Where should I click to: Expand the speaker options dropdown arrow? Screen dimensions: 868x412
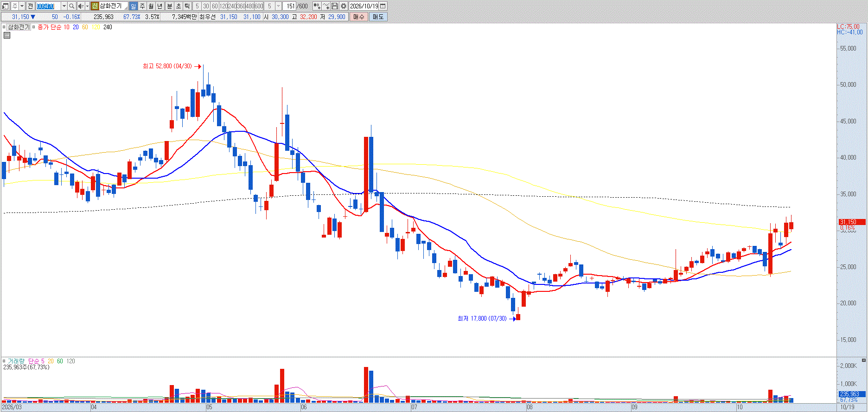click(x=87, y=6)
